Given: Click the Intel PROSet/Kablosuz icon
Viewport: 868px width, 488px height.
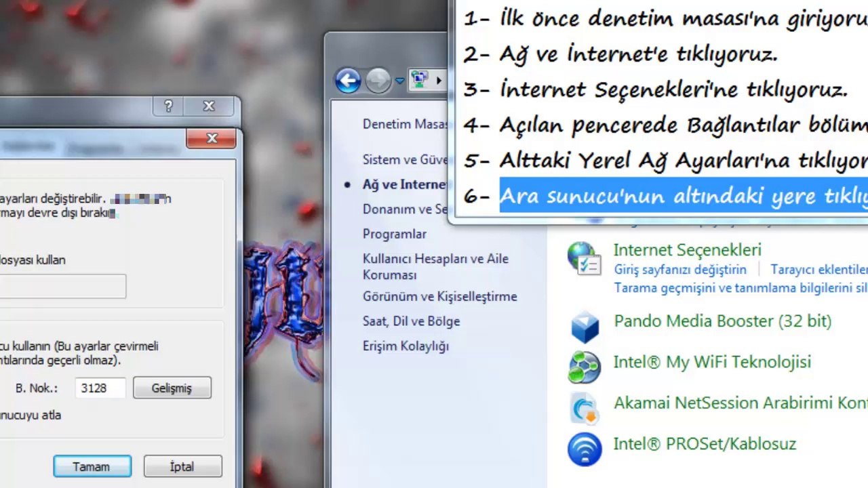Looking at the screenshot, I should pyautogui.click(x=585, y=450).
